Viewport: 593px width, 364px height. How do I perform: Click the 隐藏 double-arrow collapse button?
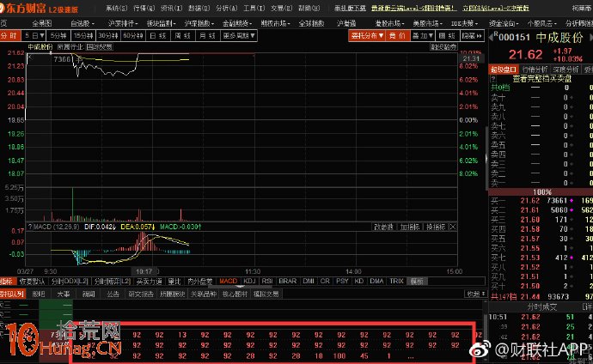472,35
